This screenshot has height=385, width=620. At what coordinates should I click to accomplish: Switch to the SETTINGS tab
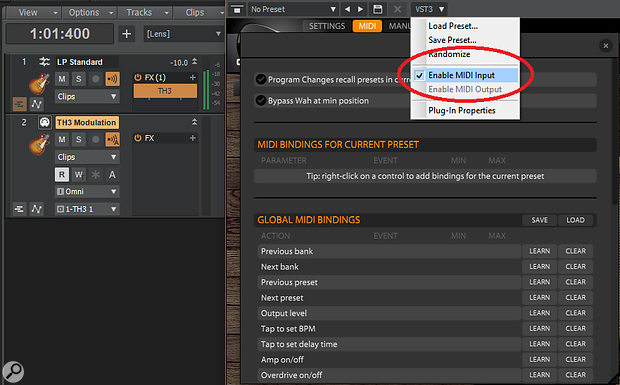[x=327, y=26]
